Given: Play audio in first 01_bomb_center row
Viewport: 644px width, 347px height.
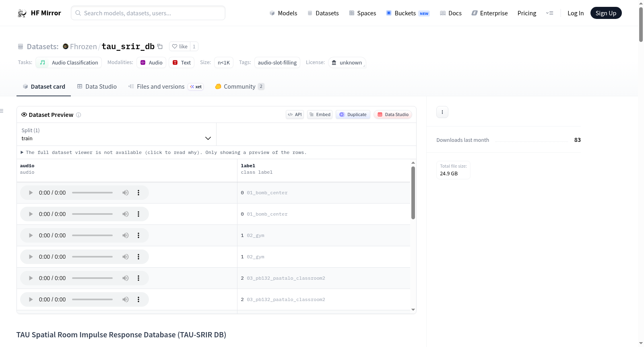Looking at the screenshot, I should (x=31, y=193).
